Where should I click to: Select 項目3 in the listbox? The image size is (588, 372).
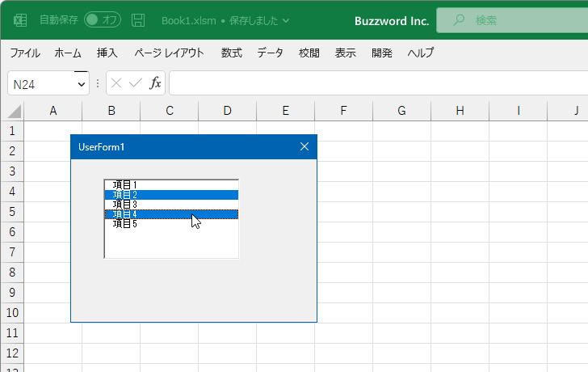pos(171,205)
